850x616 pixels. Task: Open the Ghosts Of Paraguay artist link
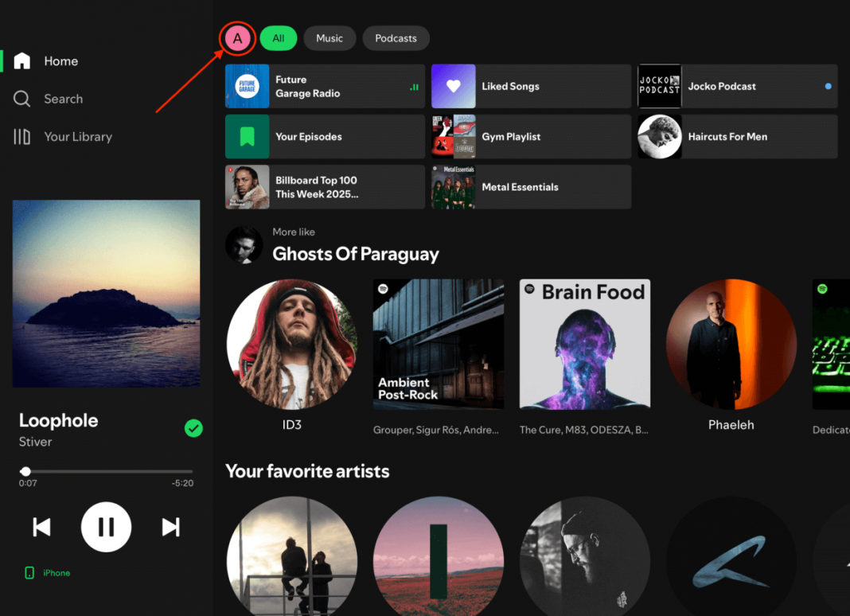[x=355, y=254]
